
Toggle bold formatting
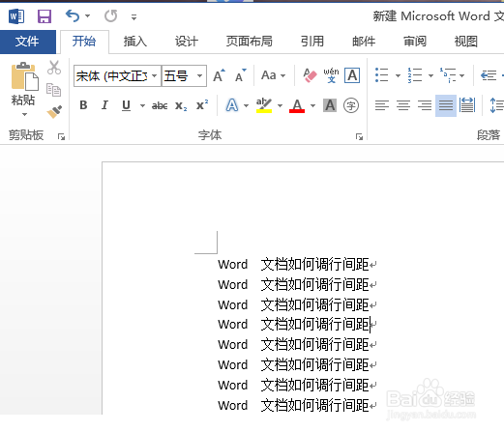click(x=83, y=105)
